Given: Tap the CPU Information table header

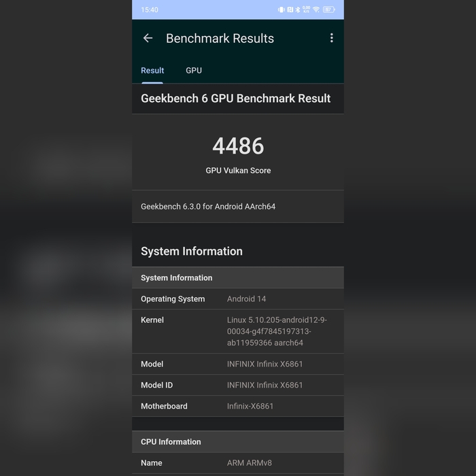Looking at the screenshot, I should pos(238,442).
